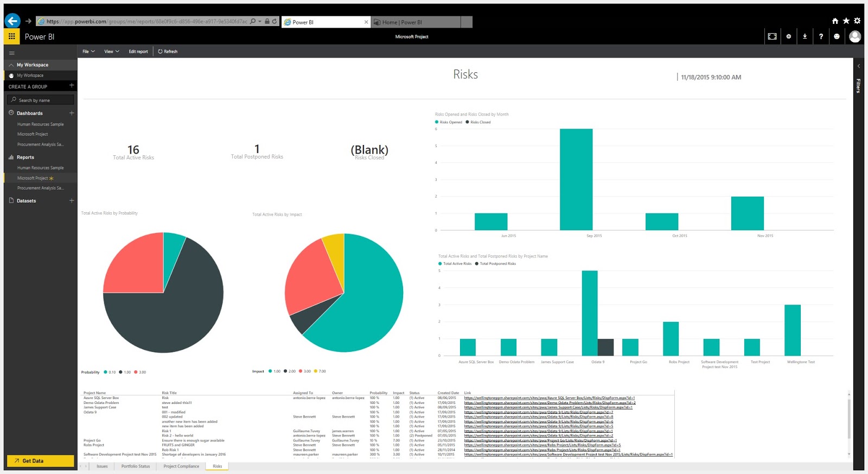The height and width of the screenshot is (474, 868).
Task: Expand the File dropdown menu
Action: pos(88,52)
